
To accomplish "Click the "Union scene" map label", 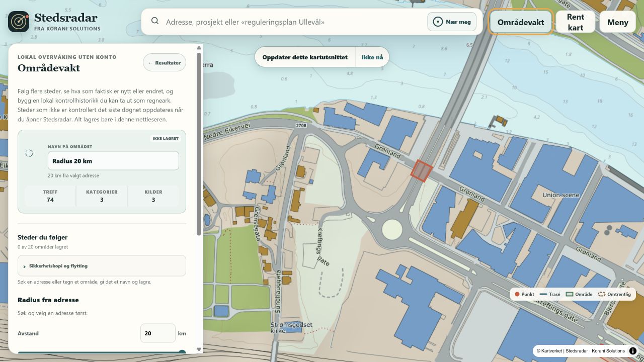I will click(561, 195).
